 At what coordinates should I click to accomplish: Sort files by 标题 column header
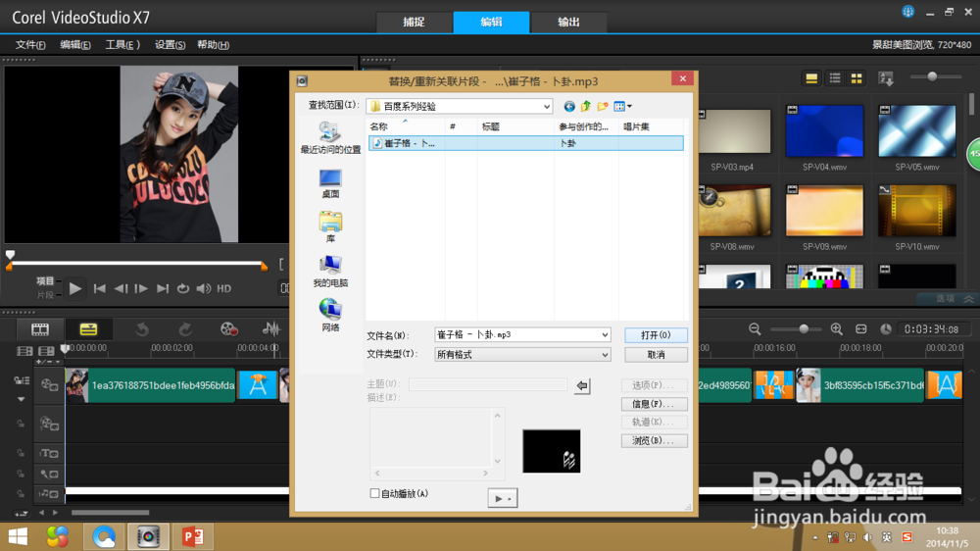(x=516, y=126)
